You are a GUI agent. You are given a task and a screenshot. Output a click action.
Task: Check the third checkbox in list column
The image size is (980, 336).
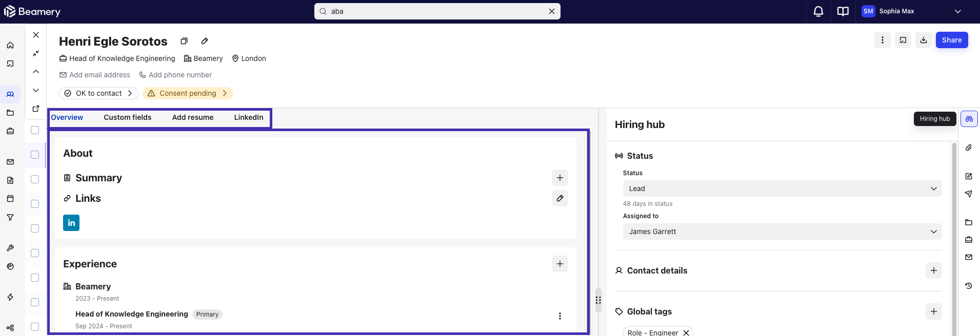pos(35,179)
